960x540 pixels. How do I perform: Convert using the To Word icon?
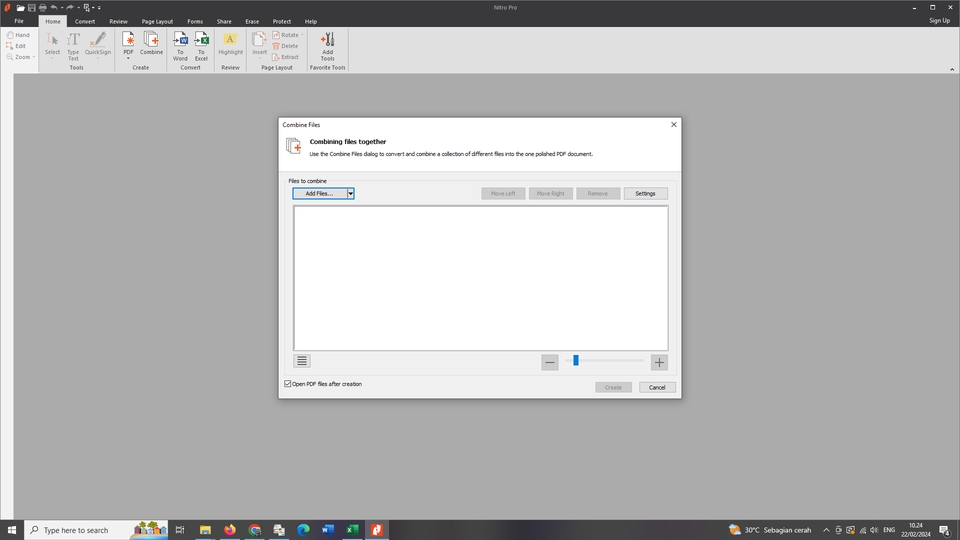pyautogui.click(x=180, y=46)
